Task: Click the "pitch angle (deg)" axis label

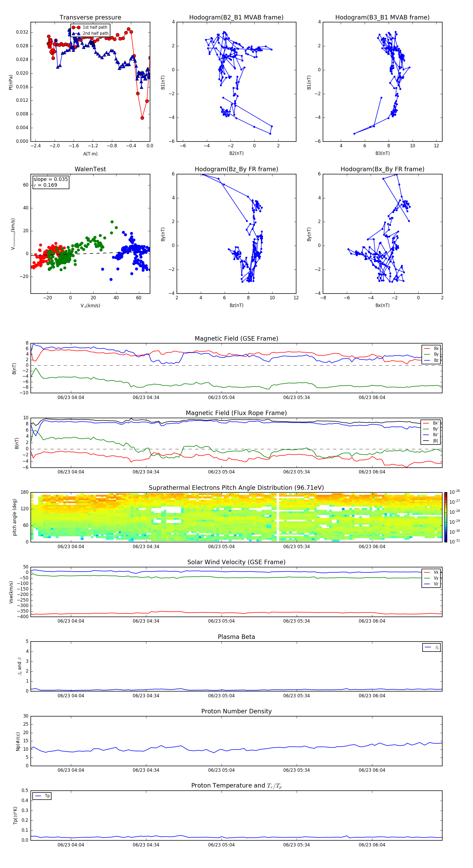Action: coord(14,517)
